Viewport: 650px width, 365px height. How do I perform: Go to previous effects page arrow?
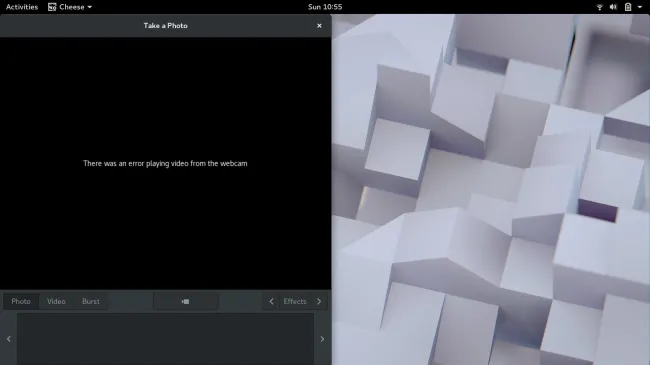[x=272, y=302]
